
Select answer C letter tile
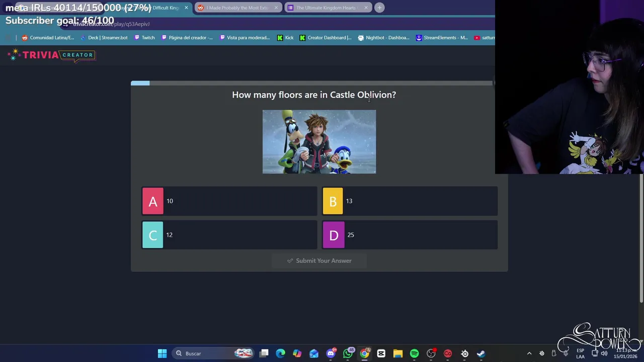click(x=153, y=235)
